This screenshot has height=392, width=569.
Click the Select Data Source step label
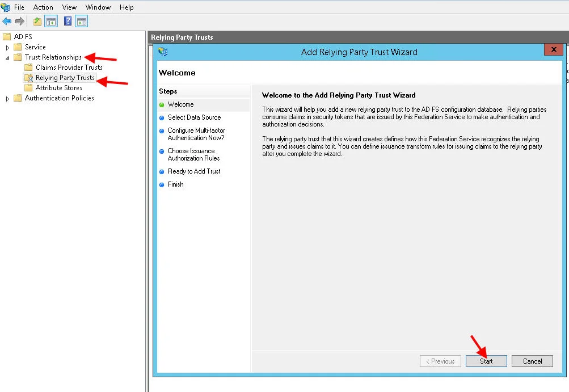click(x=195, y=117)
